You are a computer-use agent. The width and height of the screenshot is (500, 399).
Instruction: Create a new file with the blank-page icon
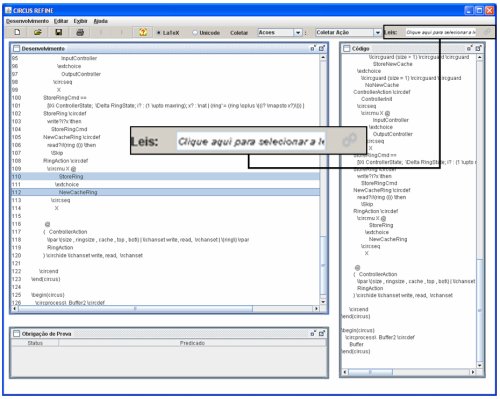[x=17, y=32]
